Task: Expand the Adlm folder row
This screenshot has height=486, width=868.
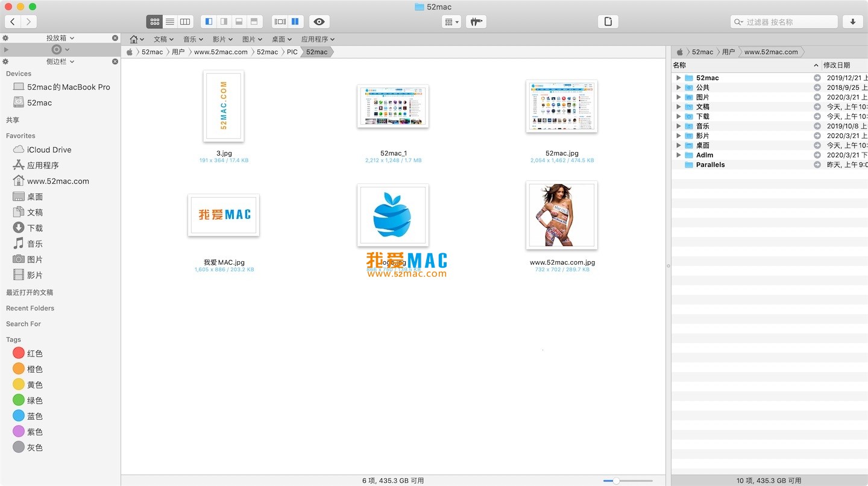Action: click(x=679, y=155)
